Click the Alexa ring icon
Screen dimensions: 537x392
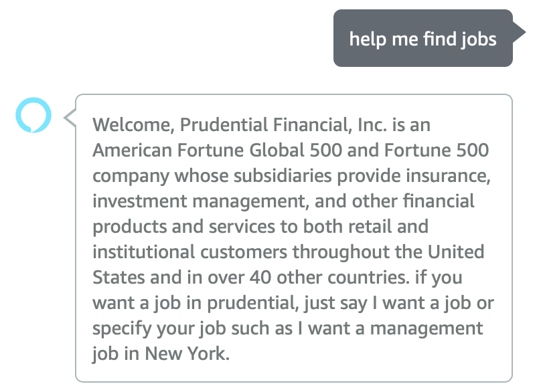point(33,115)
